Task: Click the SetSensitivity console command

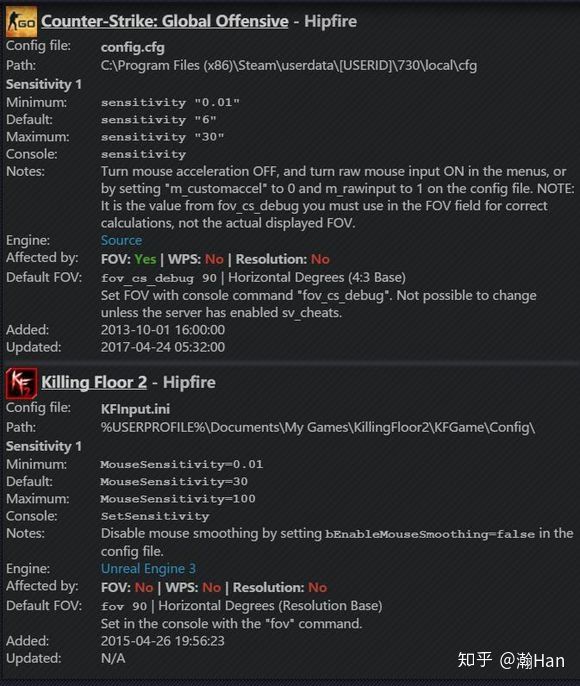Action: pos(155,516)
